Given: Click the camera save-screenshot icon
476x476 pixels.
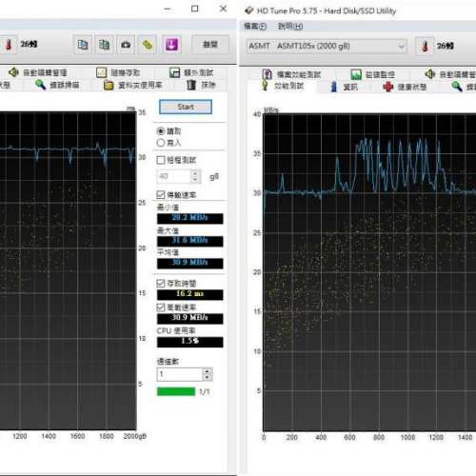Looking at the screenshot, I should point(126,45).
